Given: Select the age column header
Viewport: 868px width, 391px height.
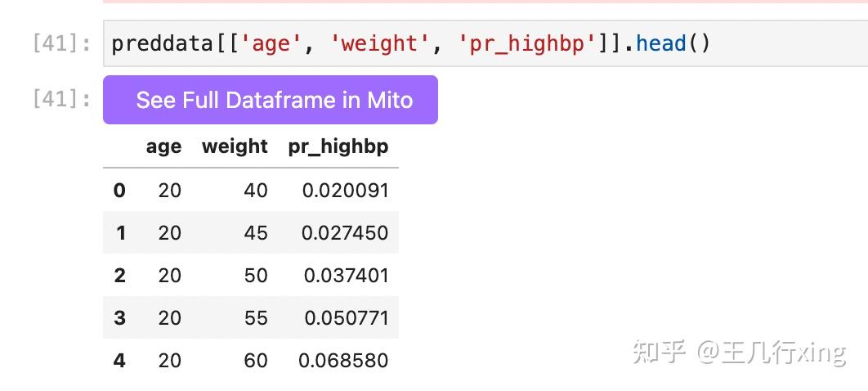Looking at the screenshot, I should pyautogui.click(x=163, y=146).
